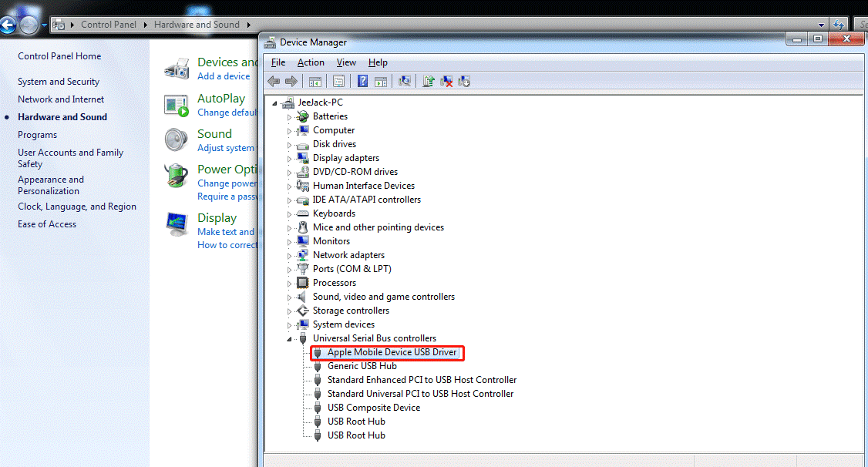Click the Properties icon in the toolbar
The width and height of the screenshot is (868, 467).
338,81
